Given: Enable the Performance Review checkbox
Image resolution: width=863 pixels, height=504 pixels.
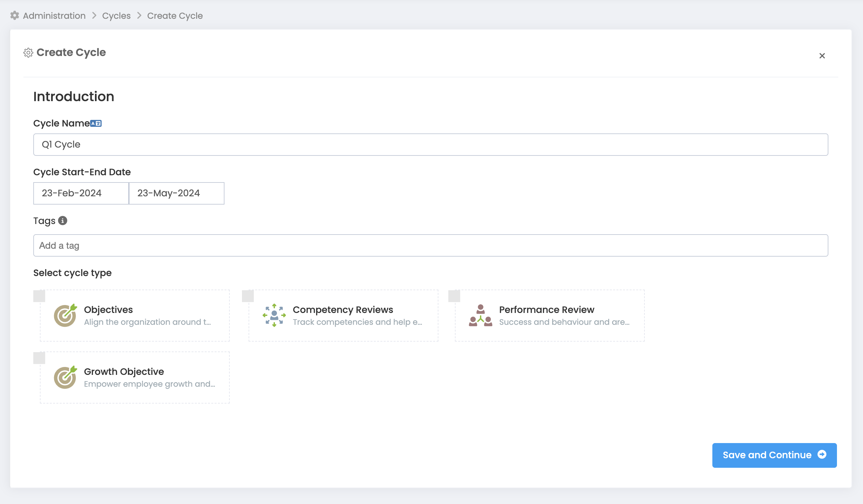Looking at the screenshot, I should click(454, 296).
